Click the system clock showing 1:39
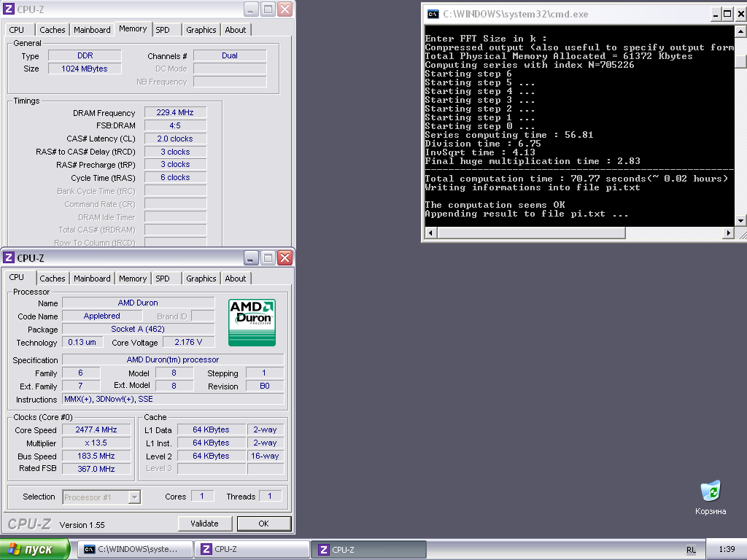The height and width of the screenshot is (560, 747). pyautogui.click(x=727, y=549)
